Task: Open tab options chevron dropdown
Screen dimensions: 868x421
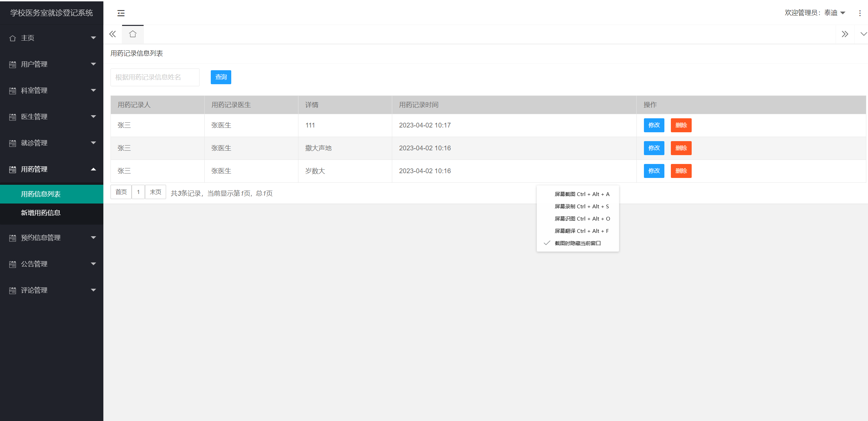Action: coord(863,34)
